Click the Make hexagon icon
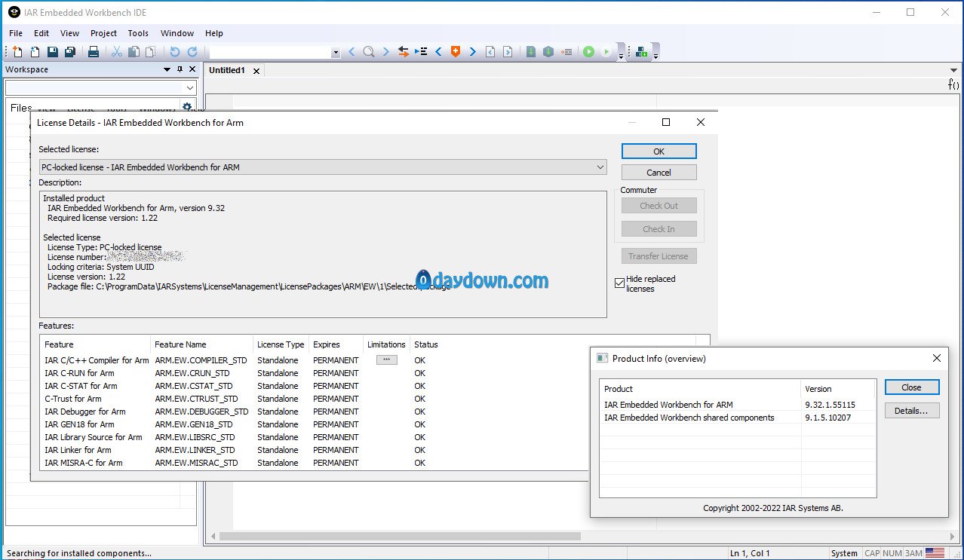This screenshot has height=560, width=964. point(548,52)
